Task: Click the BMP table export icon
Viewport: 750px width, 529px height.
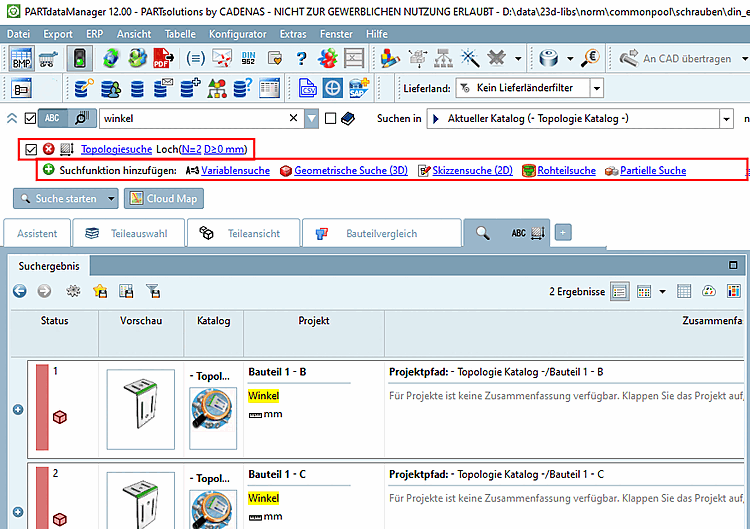Action: [22, 59]
